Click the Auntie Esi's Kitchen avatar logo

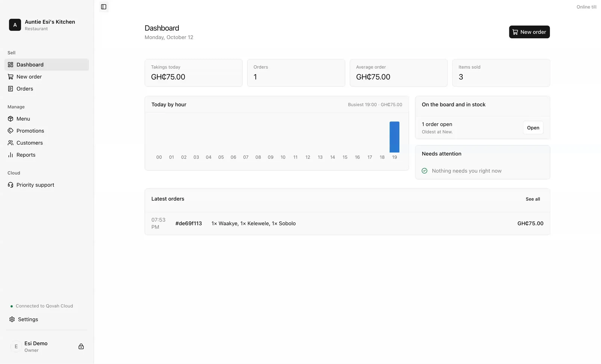click(15, 25)
